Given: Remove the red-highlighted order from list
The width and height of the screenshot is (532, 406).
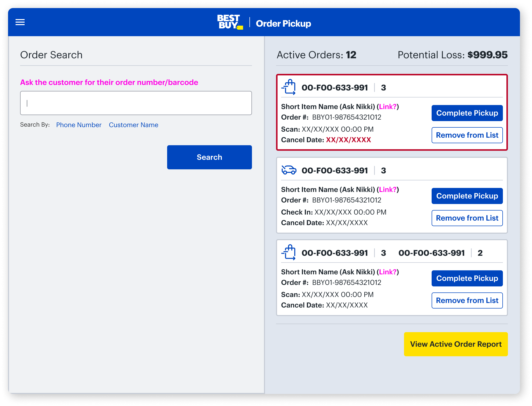Looking at the screenshot, I should (467, 135).
